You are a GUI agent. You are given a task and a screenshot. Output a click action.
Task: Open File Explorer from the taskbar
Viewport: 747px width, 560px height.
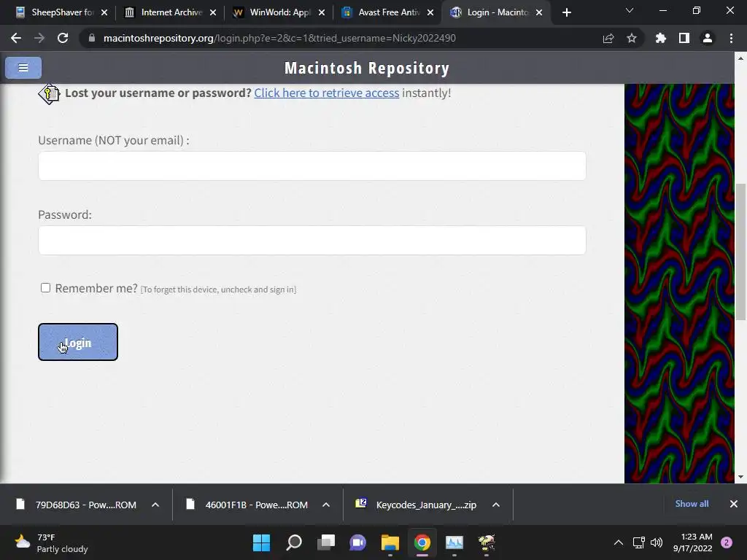point(390,542)
